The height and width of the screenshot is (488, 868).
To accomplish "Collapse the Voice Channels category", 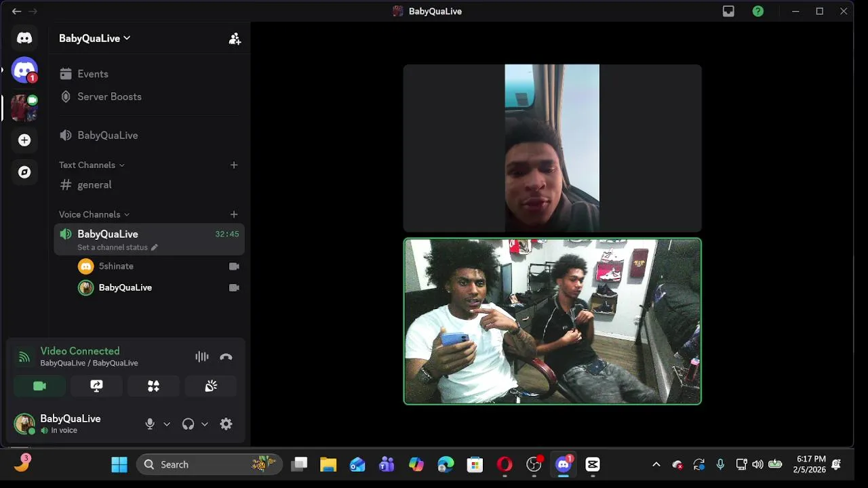I will tap(94, 214).
